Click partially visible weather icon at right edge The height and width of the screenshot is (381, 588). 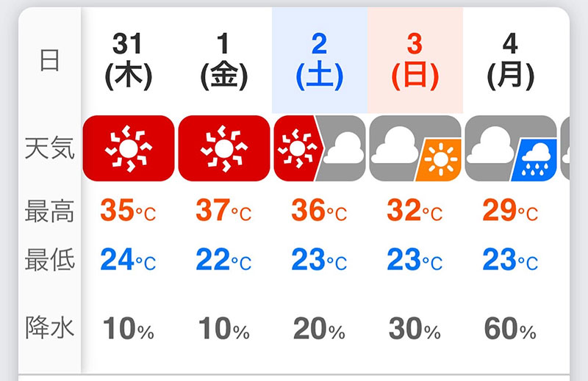565,148
